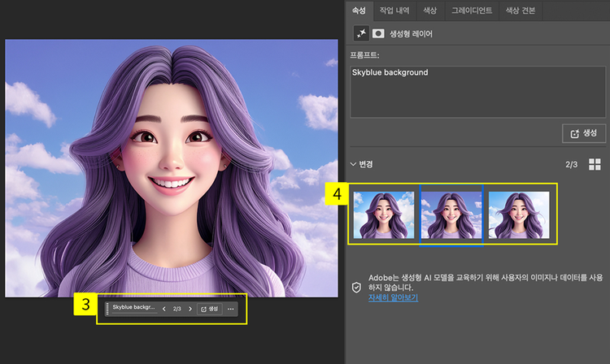This screenshot has width=610, height=364.
Task: Open the 색상 견본 tab
Action: pyautogui.click(x=521, y=11)
